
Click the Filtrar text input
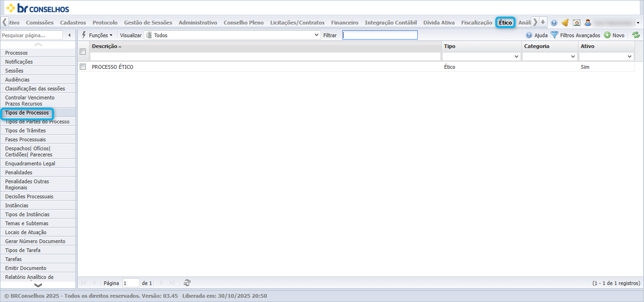tap(380, 35)
